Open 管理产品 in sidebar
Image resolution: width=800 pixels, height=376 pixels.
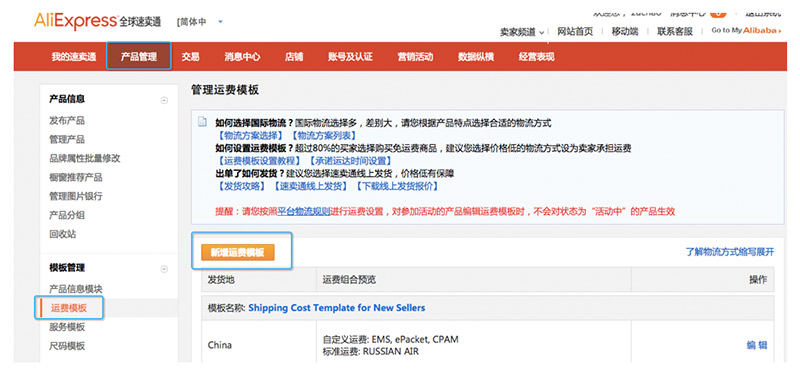(67, 139)
